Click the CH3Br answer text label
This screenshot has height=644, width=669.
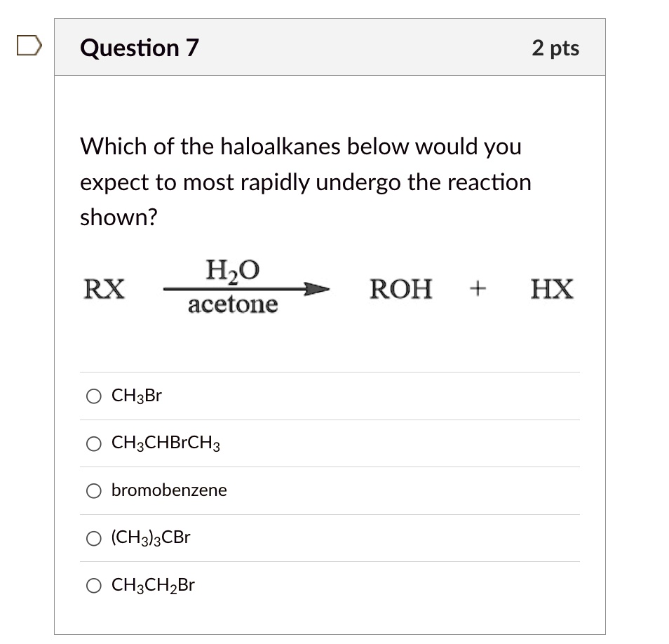(x=136, y=395)
